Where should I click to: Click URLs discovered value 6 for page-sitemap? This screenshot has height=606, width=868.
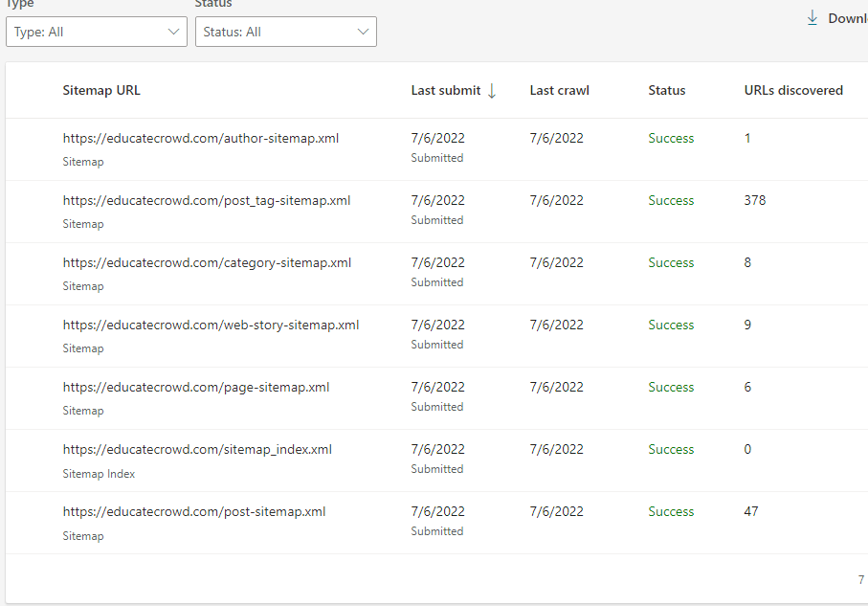747,387
